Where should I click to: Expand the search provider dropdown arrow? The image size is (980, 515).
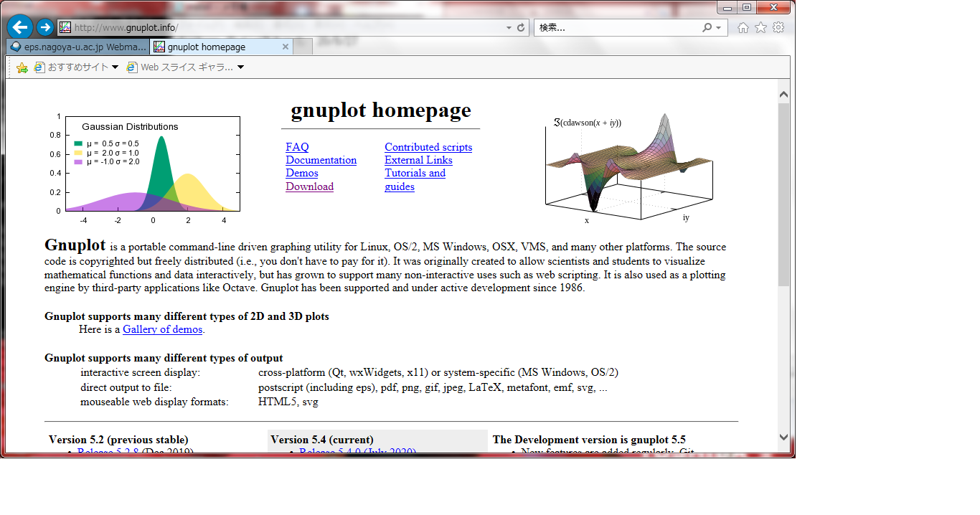[x=718, y=28]
